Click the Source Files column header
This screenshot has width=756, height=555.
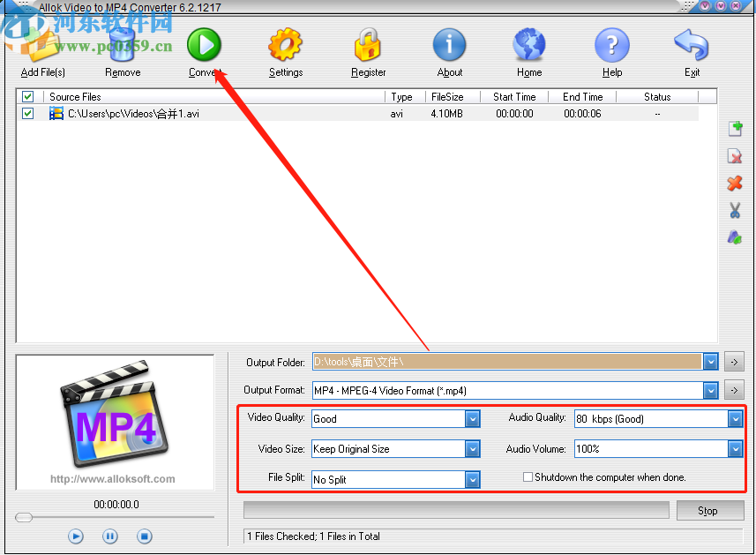(214, 96)
